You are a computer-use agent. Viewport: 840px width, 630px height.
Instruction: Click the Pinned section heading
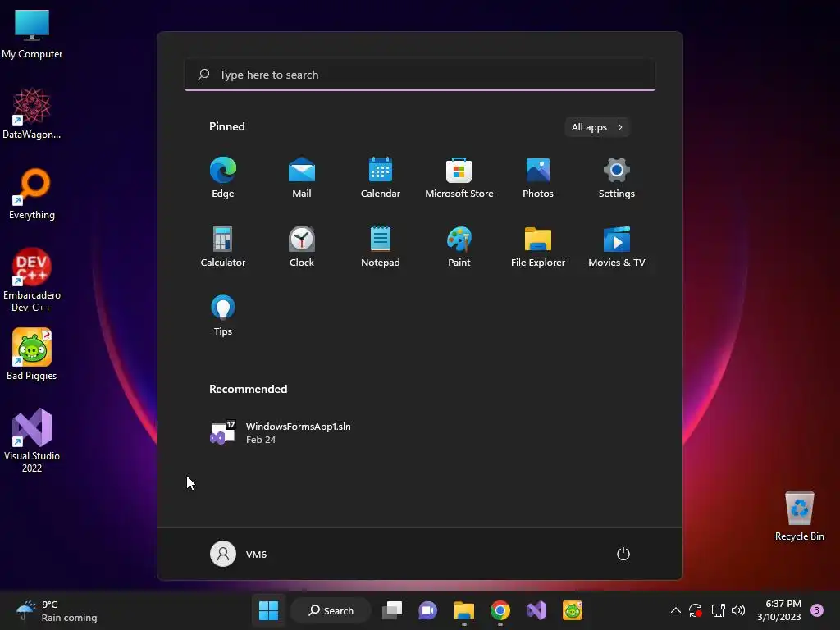pyautogui.click(x=227, y=126)
